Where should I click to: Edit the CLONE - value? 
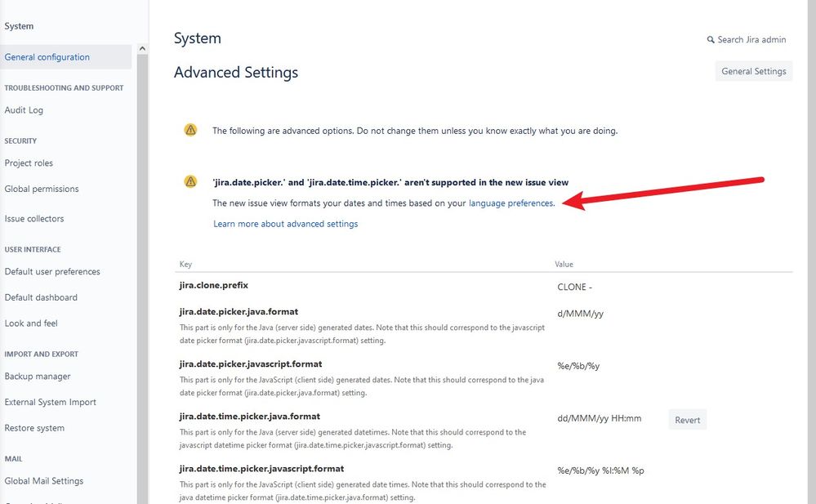tap(574, 287)
